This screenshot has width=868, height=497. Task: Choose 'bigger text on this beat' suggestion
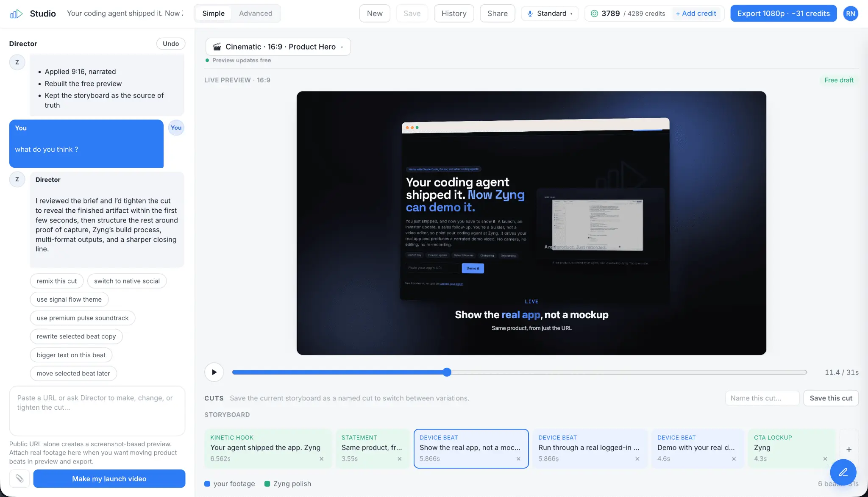coord(71,355)
